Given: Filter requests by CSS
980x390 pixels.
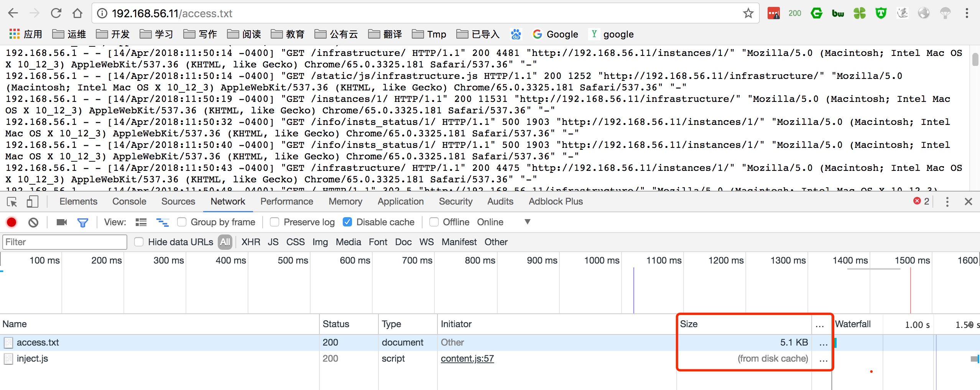Looking at the screenshot, I should pos(295,242).
